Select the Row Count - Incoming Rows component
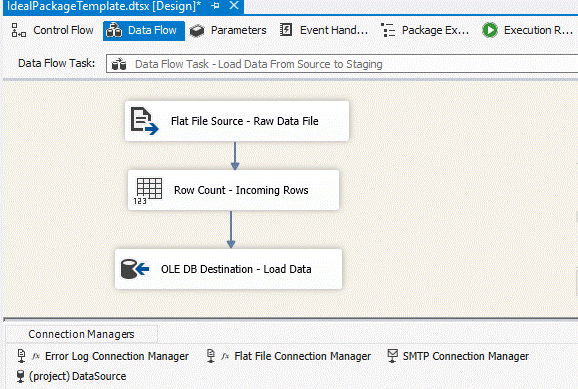 tap(233, 190)
